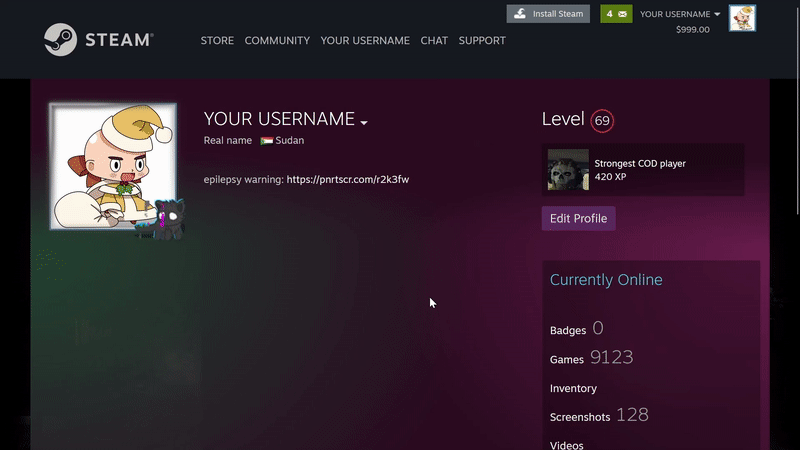The height and width of the screenshot is (450, 800).
Task: Click the Steam logo
Action: point(98,40)
